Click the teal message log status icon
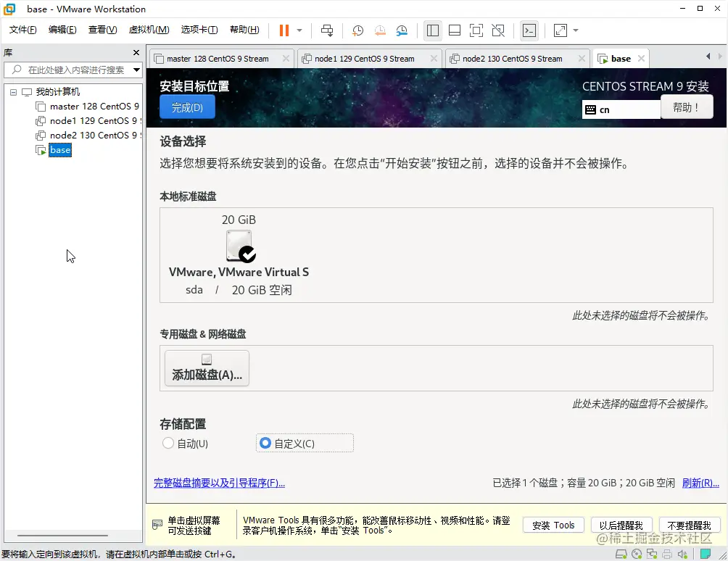Image resolution: width=728 pixels, height=561 pixels. [706, 554]
